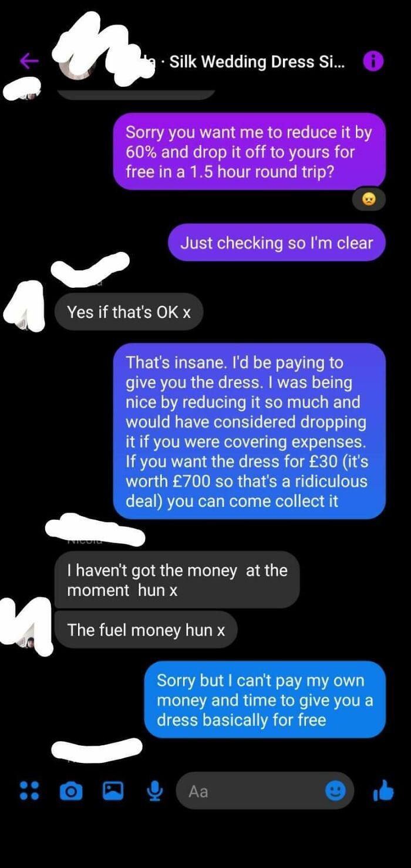This screenshot has width=411, height=868.
Task: Select 'The fuel money hun x' message
Action: tap(146, 630)
